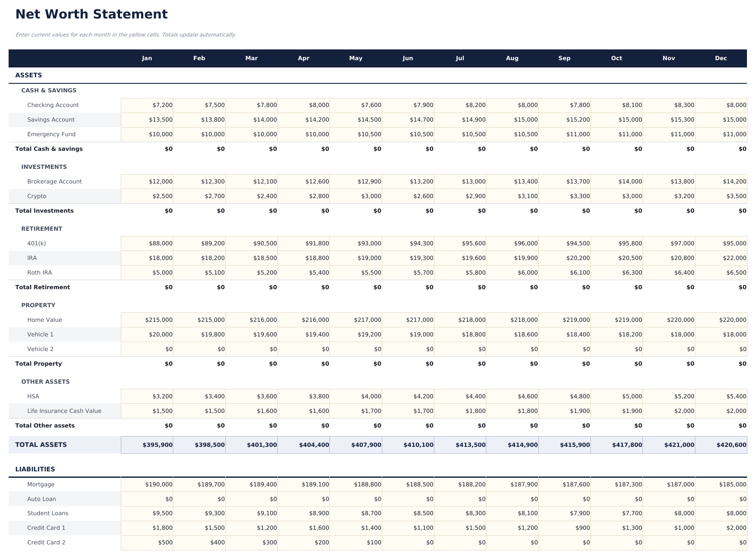Click the LIABILITIES section heading
This screenshot has width=756, height=559.
[35, 469]
